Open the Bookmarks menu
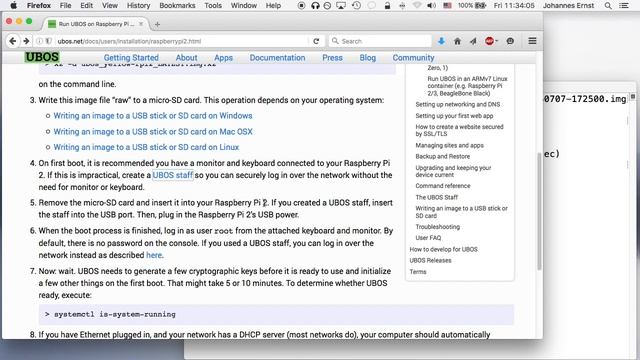The width and height of the screenshot is (640, 360). coord(177,6)
